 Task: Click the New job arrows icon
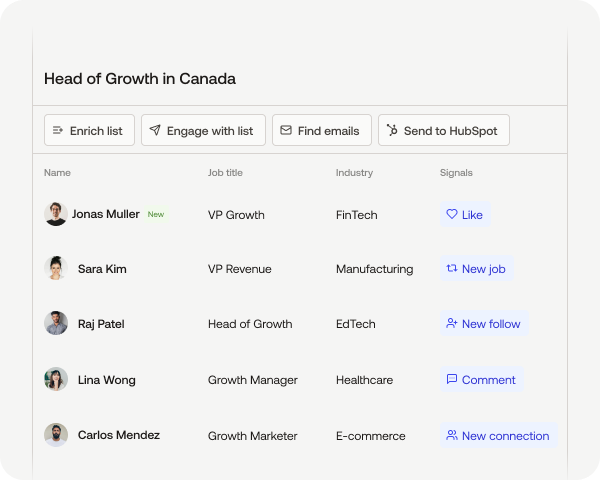(452, 269)
